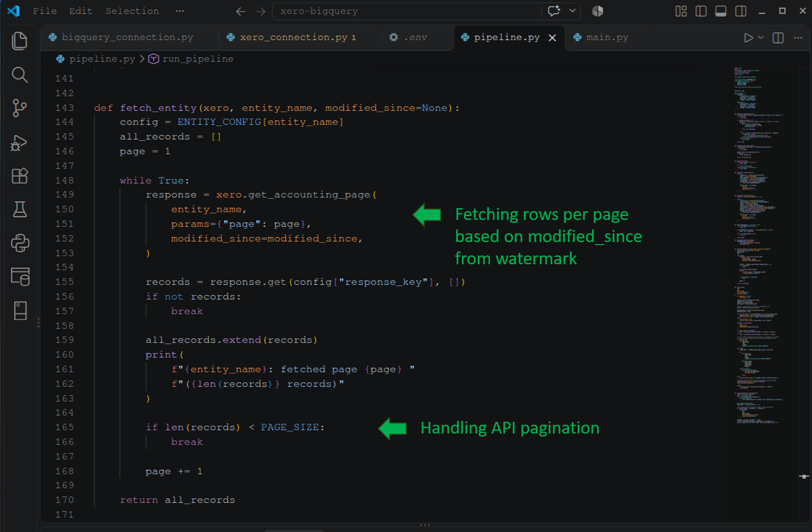Image resolution: width=812 pixels, height=532 pixels.
Task: Open the Python extension view
Action: (x=20, y=243)
